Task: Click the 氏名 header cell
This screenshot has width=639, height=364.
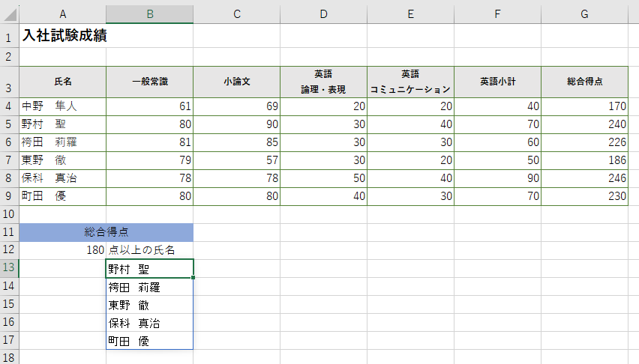Action: (x=62, y=82)
